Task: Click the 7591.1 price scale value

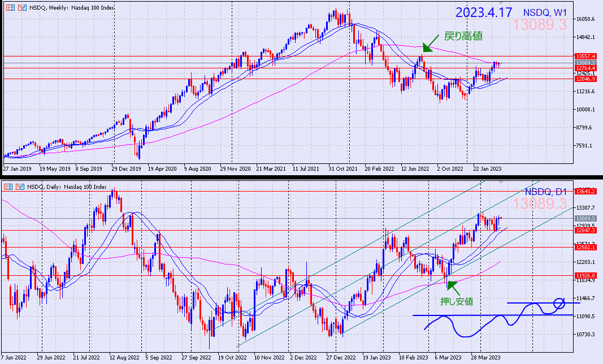Action: tap(585, 146)
